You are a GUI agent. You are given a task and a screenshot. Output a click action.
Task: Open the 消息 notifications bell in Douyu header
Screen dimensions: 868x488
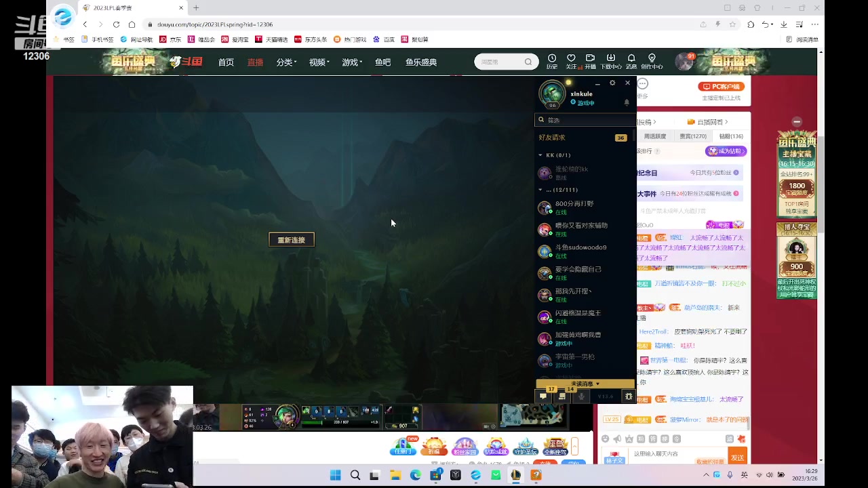point(631,61)
